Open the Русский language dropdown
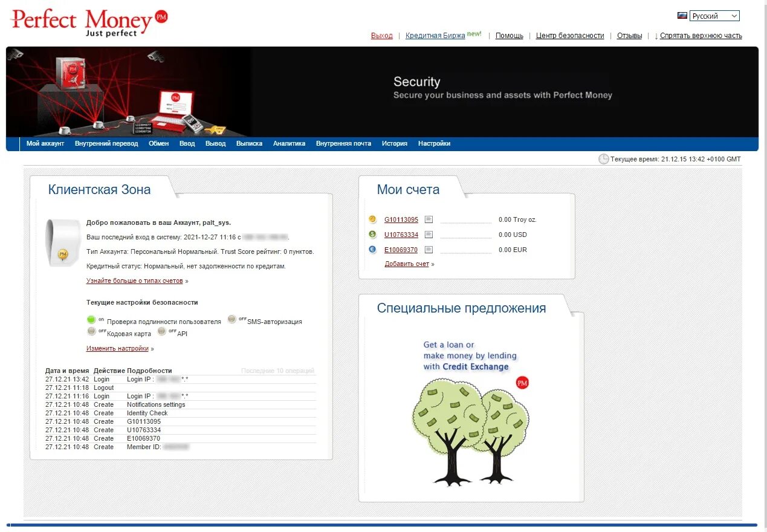767x532 pixels. point(715,16)
